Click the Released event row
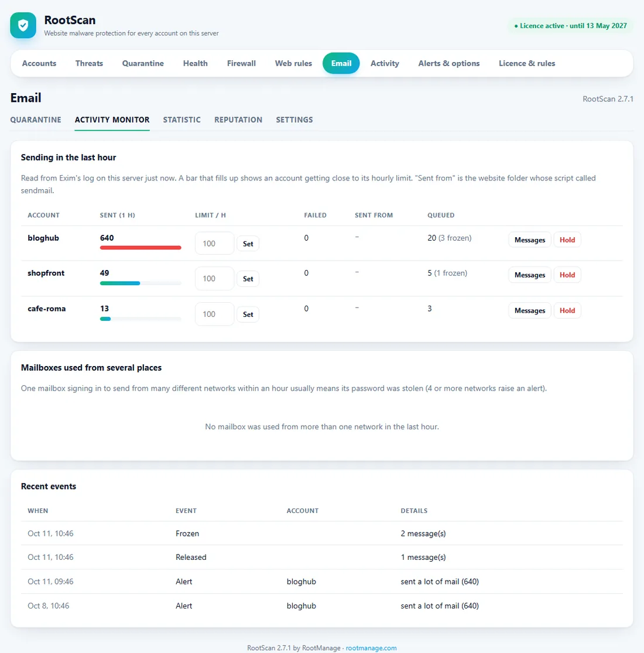This screenshot has height=653, width=644. 322,557
